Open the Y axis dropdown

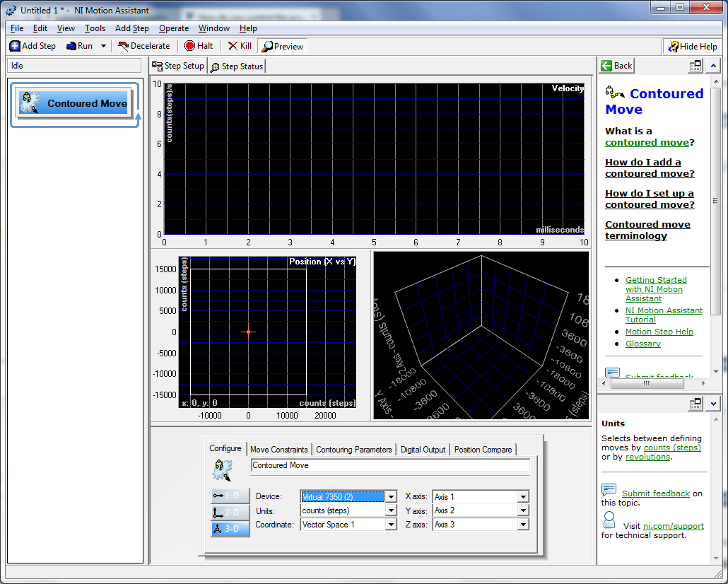coord(523,510)
